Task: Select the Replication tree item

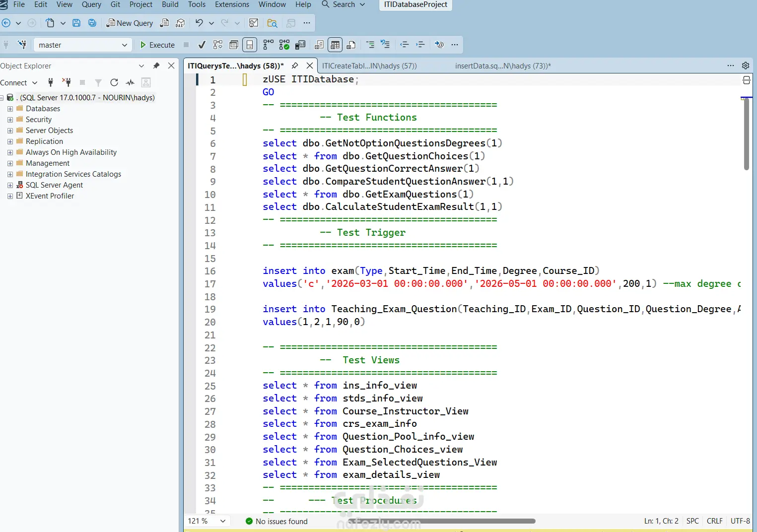Action: (44, 141)
